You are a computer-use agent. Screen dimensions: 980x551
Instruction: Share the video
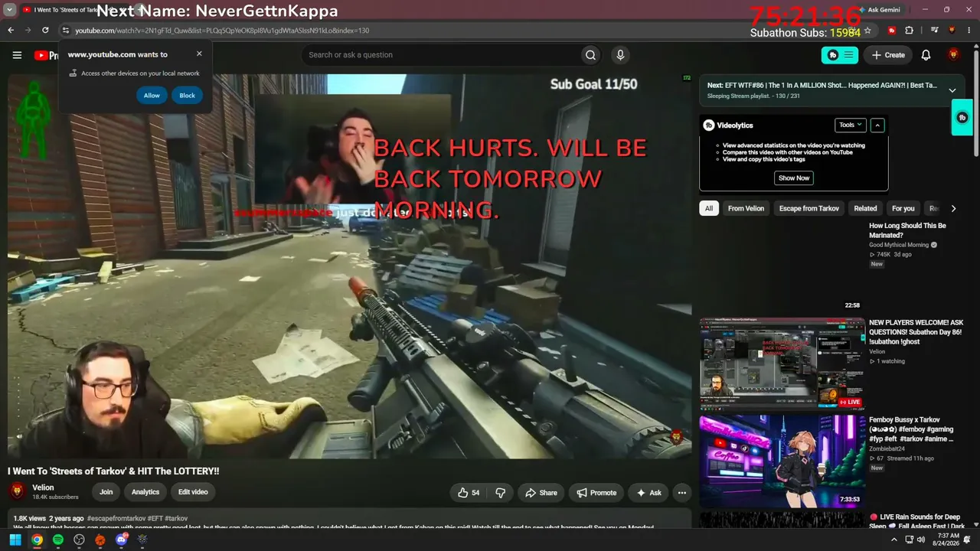(x=541, y=493)
